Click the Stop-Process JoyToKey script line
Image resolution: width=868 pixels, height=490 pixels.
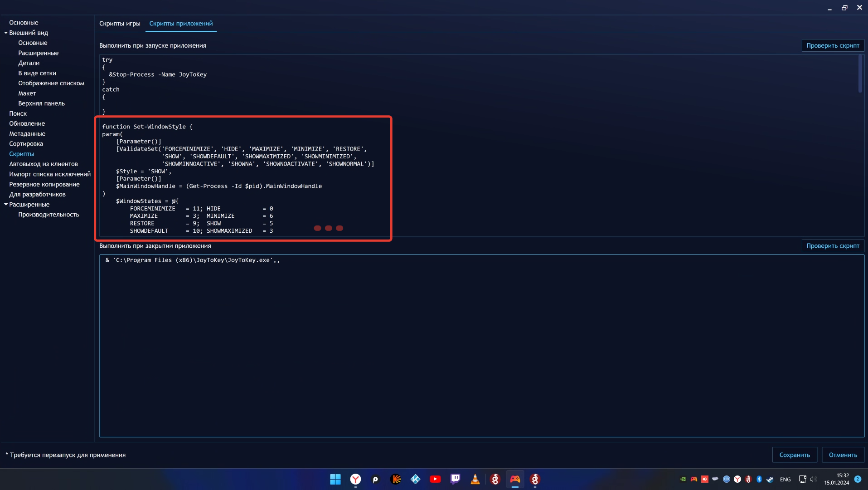[158, 74]
